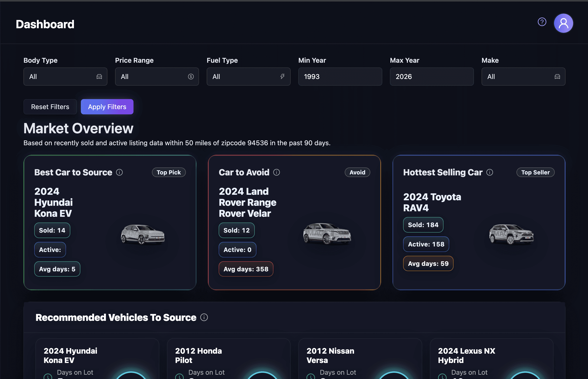Click the dollar icon in Price Range field
Screen dimensions: 588x379
(x=190, y=77)
